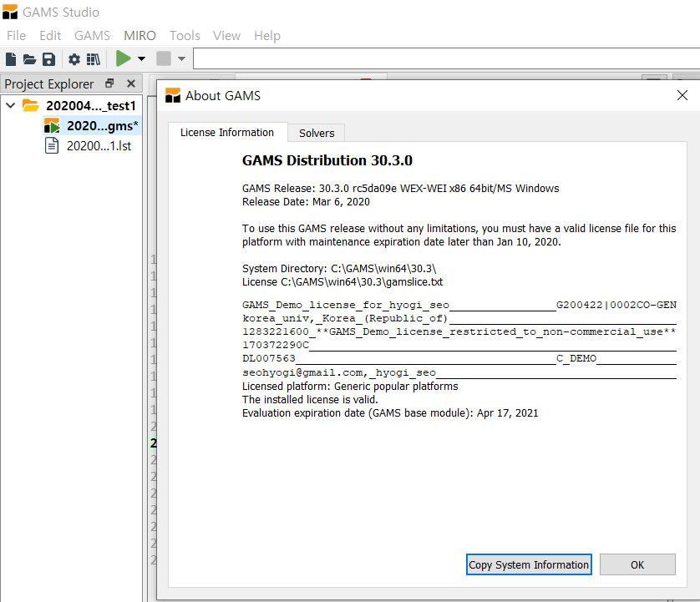Open the File menu
This screenshot has height=602, width=700.
tap(16, 35)
